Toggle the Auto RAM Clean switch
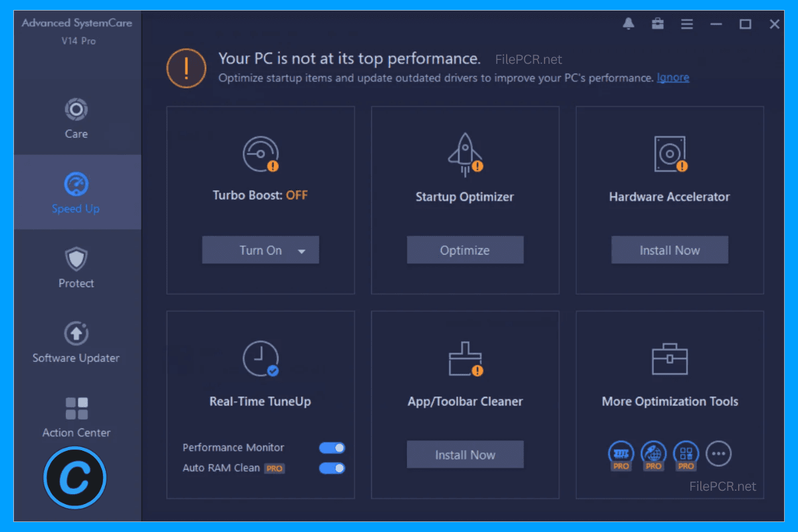 coord(332,468)
